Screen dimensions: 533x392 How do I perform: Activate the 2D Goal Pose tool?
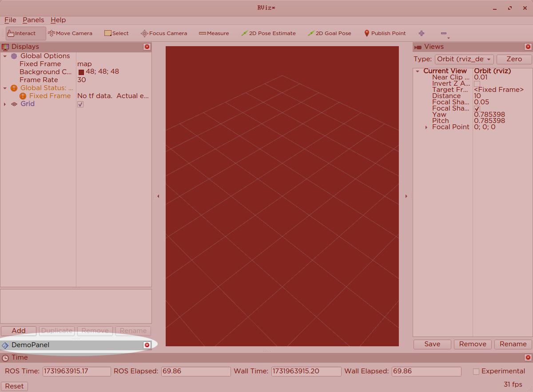330,33
